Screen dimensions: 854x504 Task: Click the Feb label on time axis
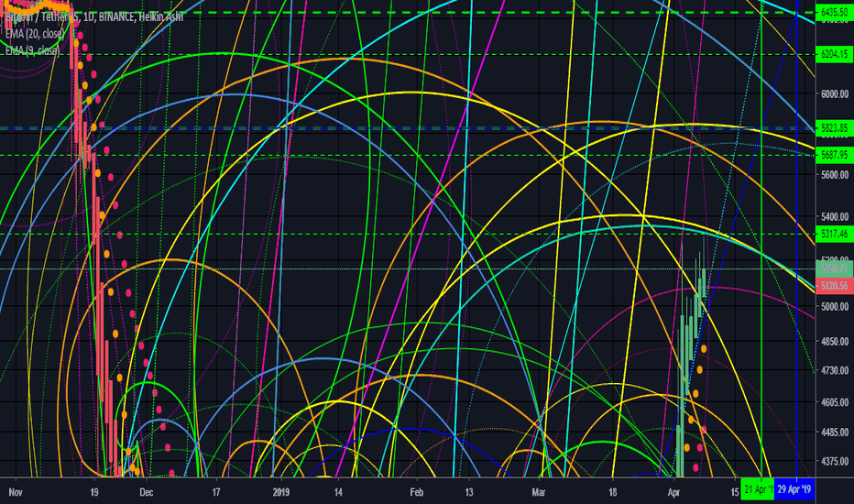416,493
